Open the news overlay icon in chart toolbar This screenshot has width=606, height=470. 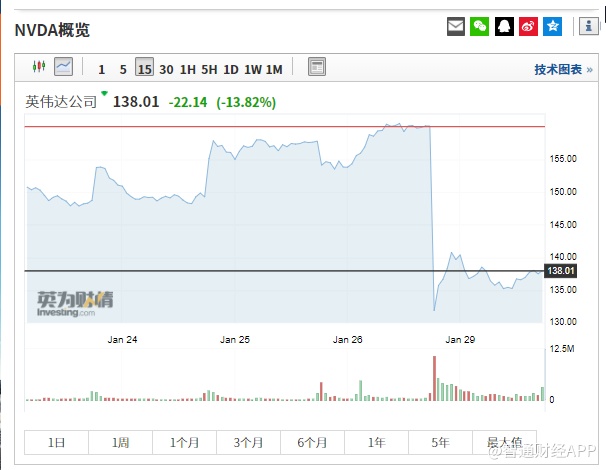click(317, 66)
